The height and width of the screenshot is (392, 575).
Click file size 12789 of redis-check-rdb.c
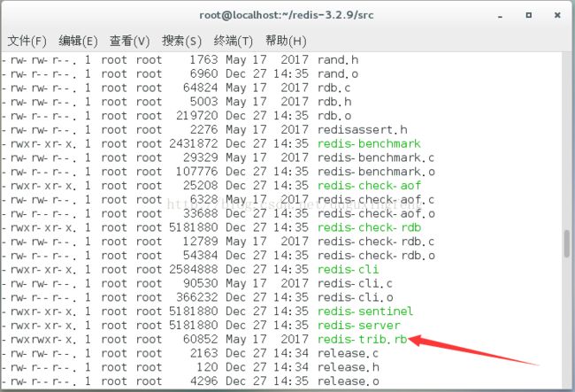coord(200,242)
